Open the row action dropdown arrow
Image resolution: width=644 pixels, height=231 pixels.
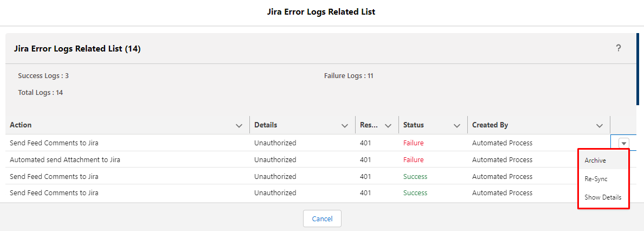coord(624,143)
